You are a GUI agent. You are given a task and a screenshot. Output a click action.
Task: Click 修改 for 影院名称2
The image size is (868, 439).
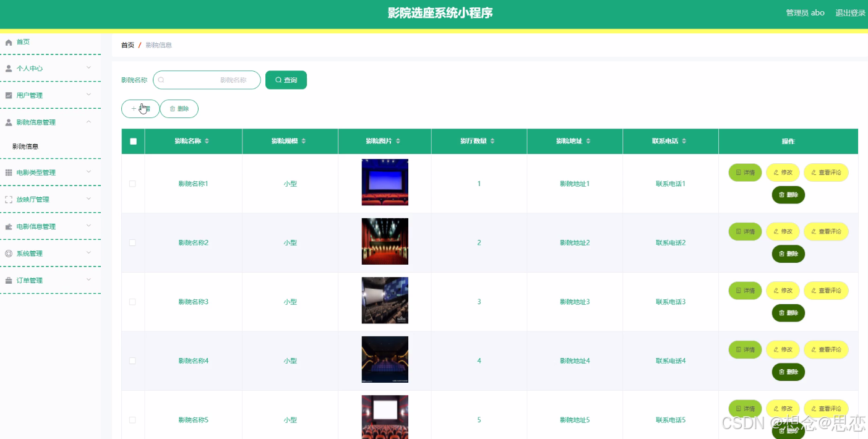point(783,231)
